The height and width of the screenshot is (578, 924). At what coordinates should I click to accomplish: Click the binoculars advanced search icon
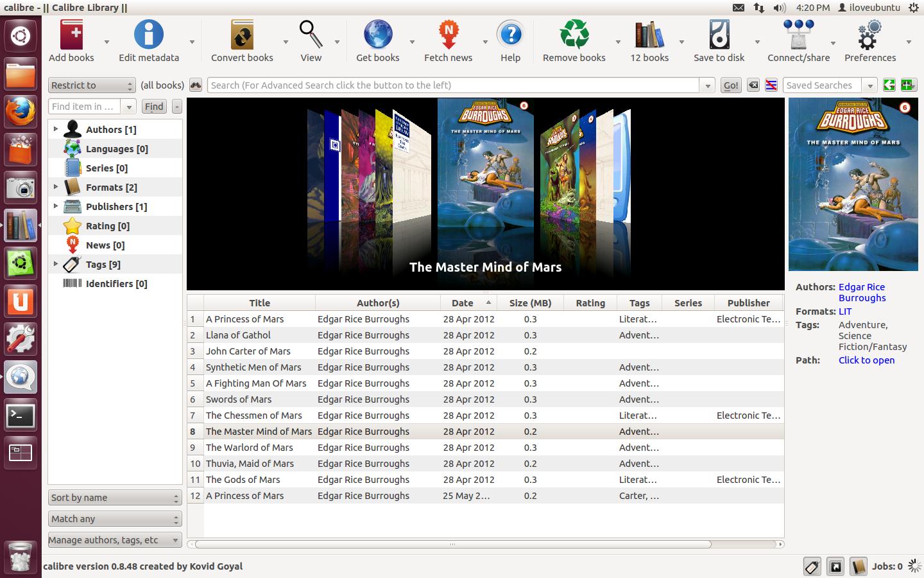(x=196, y=85)
